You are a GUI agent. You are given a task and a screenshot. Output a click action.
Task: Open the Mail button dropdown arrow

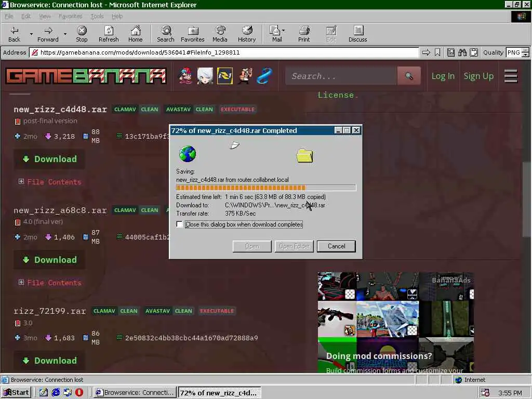[284, 31]
